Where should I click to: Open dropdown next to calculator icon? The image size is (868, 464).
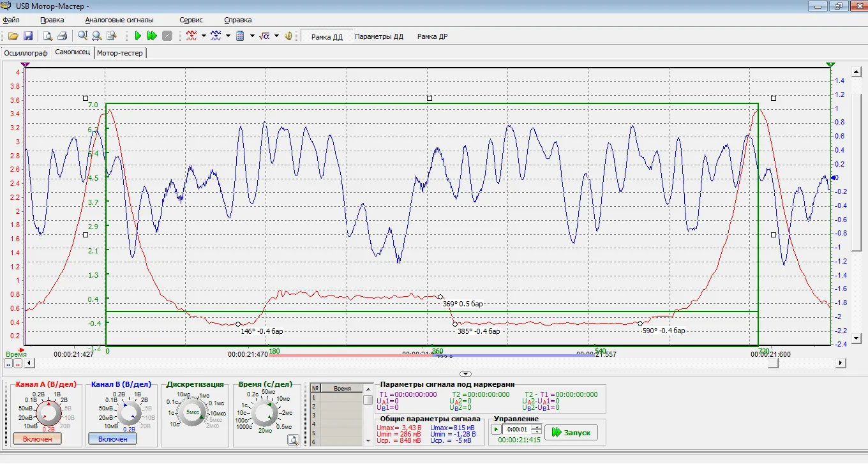[252, 36]
